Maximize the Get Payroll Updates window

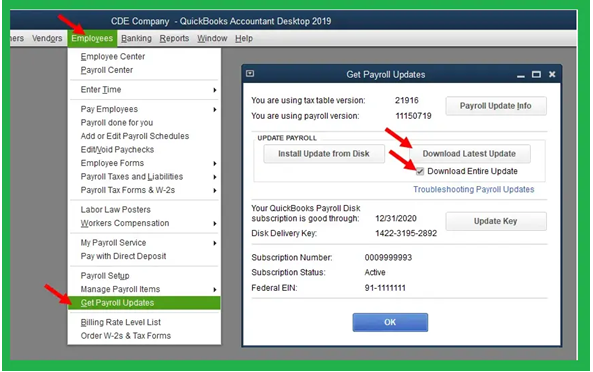pos(536,74)
